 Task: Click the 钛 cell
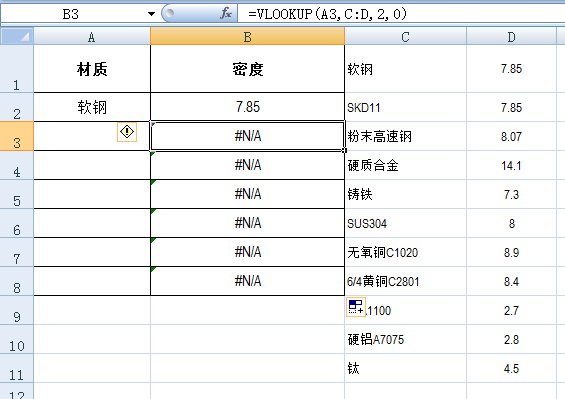405,368
